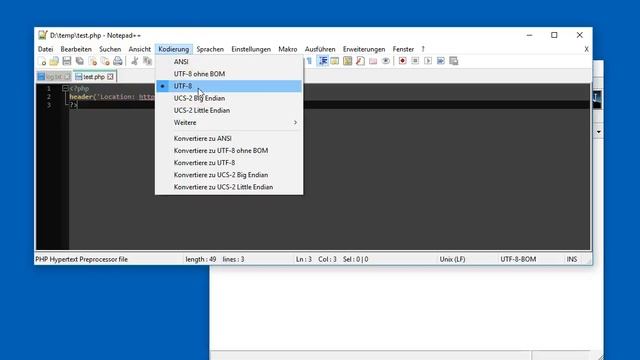This screenshot has width=640, height=360.
Task: Switch to the log.txt tab
Action: (54, 77)
